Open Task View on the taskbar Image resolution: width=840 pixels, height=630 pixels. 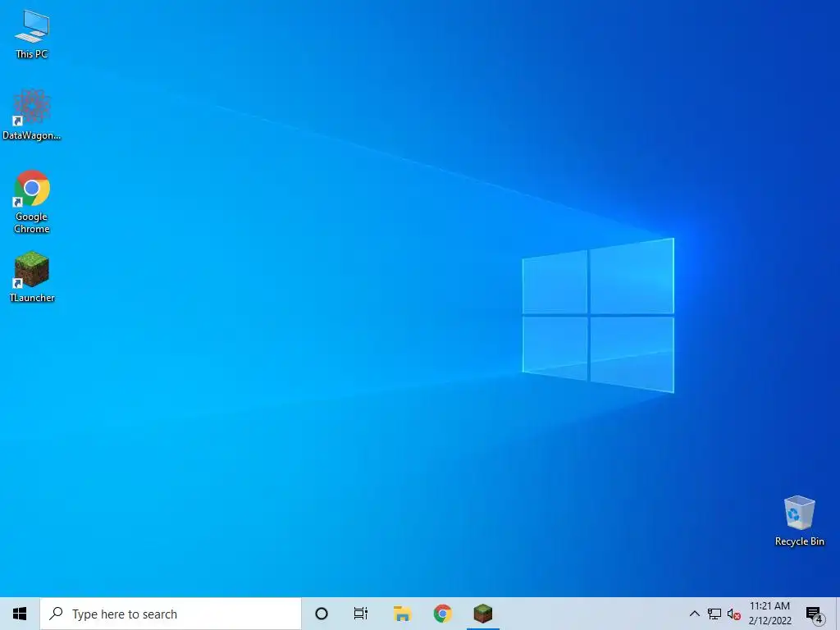click(361, 614)
